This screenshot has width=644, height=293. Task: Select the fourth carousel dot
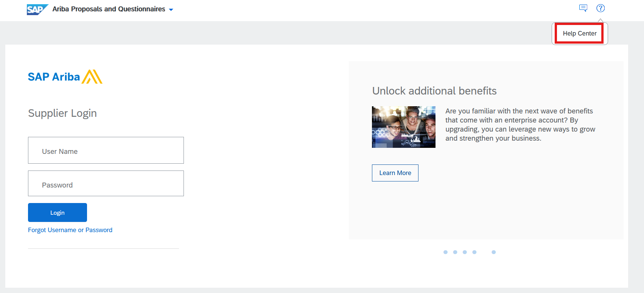click(474, 252)
